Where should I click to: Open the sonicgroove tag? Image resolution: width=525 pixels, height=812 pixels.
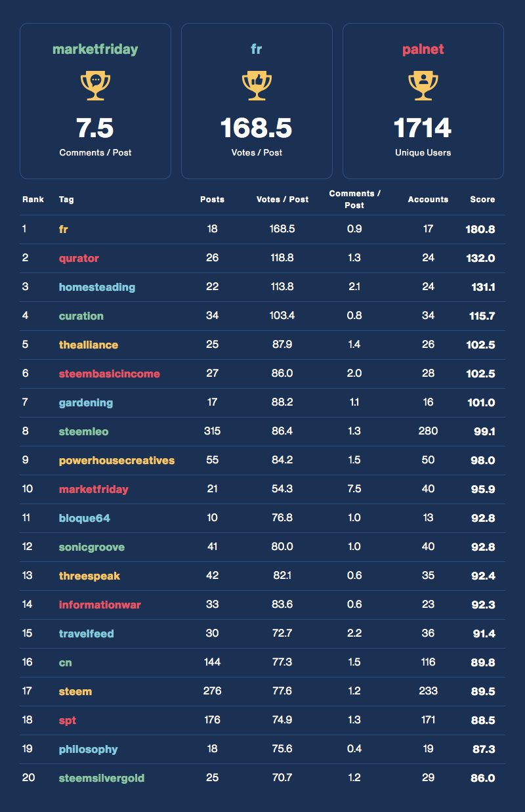click(x=92, y=547)
